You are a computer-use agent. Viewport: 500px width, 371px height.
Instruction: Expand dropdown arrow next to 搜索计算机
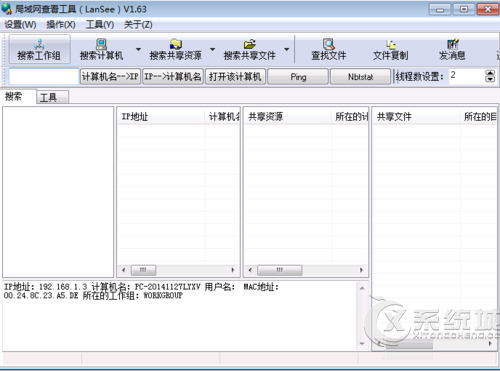pyautogui.click(x=138, y=49)
